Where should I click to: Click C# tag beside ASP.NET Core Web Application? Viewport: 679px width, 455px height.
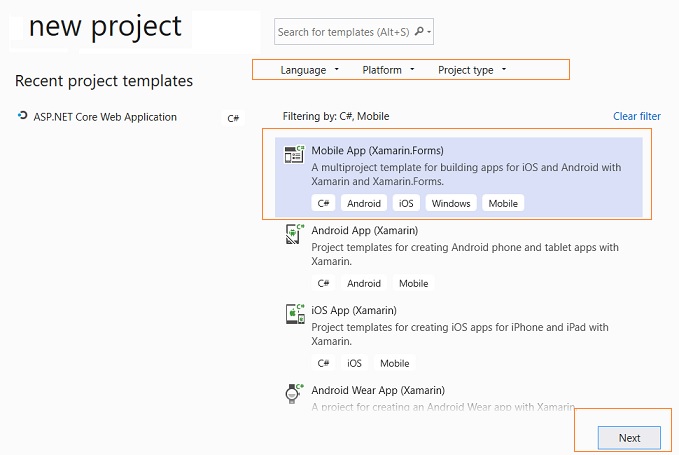click(233, 118)
